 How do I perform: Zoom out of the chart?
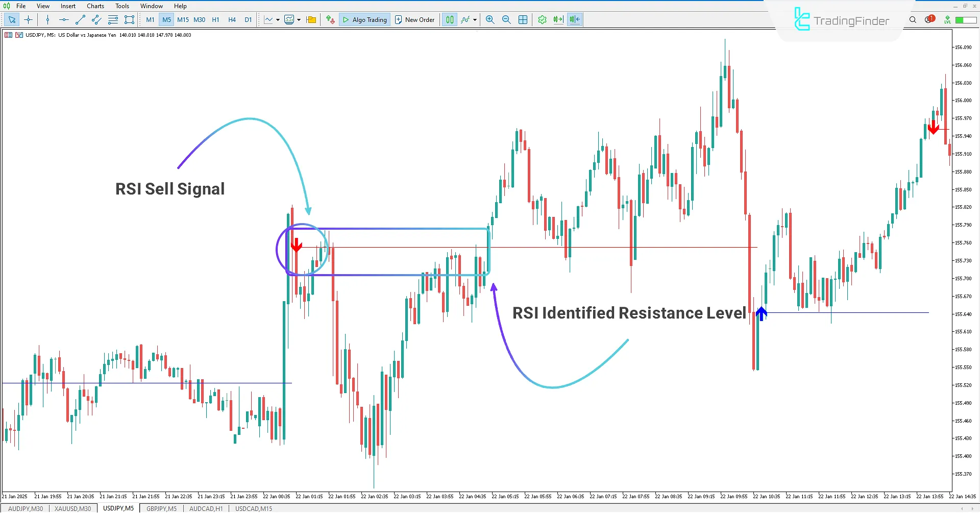tap(506, 19)
